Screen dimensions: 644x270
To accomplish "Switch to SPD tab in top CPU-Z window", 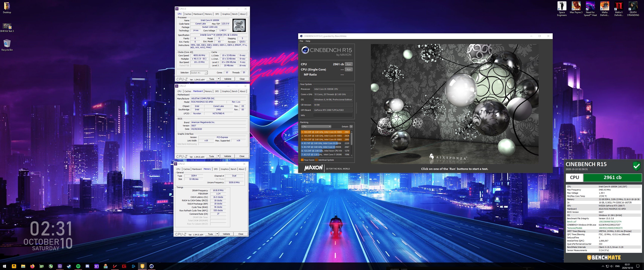I will (x=217, y=14).
